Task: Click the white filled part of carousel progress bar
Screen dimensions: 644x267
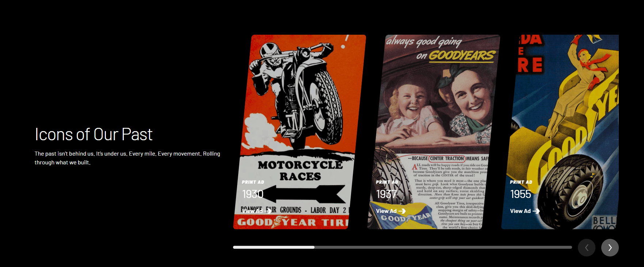Action: pyautogui.click(x=274, y=247)
